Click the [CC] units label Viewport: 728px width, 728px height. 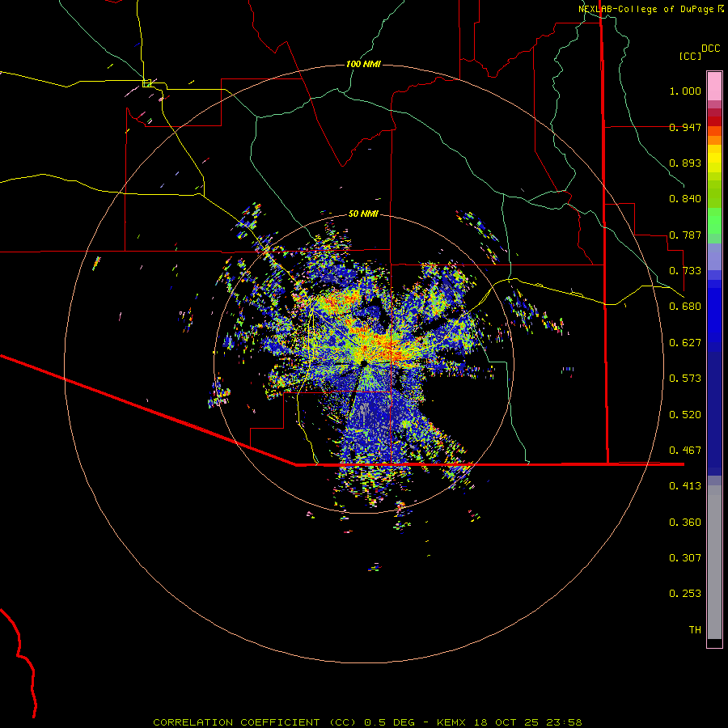691,56
